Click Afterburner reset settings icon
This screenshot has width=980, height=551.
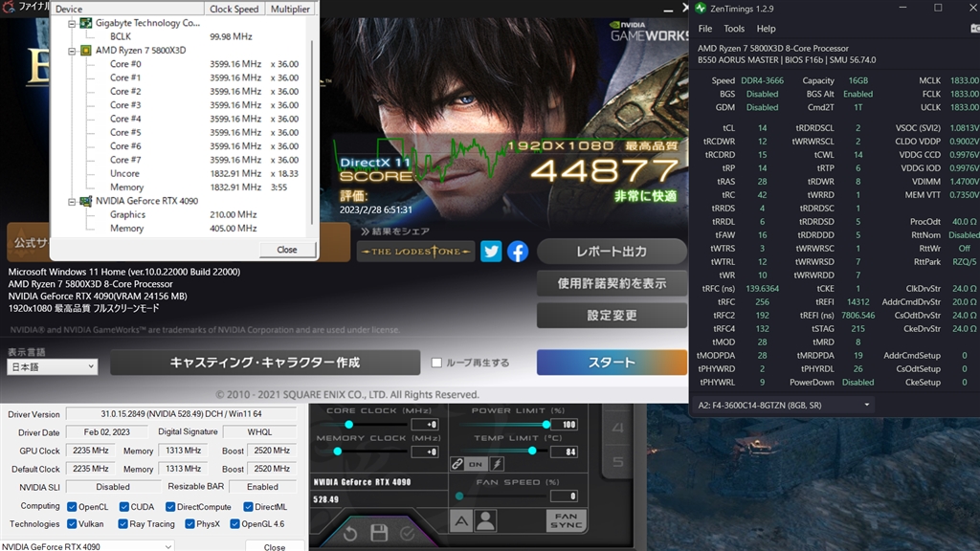click(350, 534)
